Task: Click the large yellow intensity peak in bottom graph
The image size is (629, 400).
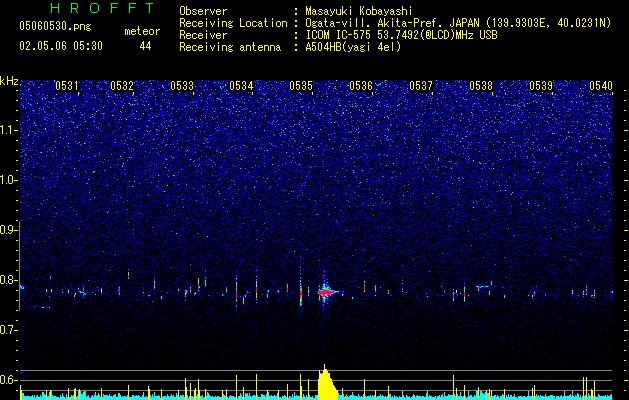Action: (x=328, y=382)
